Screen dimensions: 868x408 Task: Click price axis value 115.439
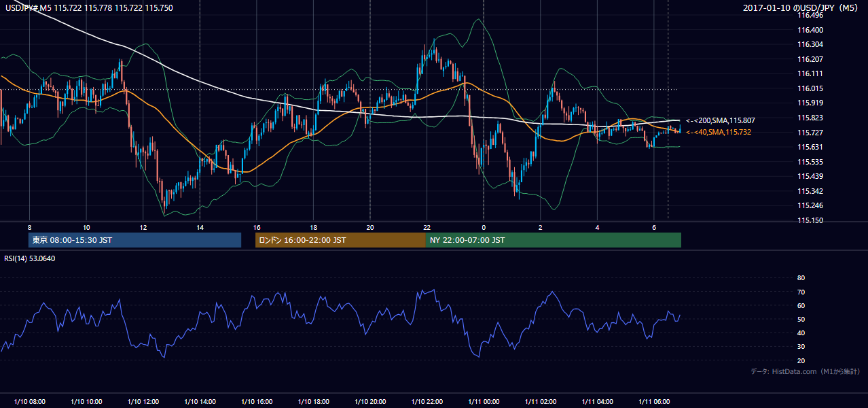(810, 176)
